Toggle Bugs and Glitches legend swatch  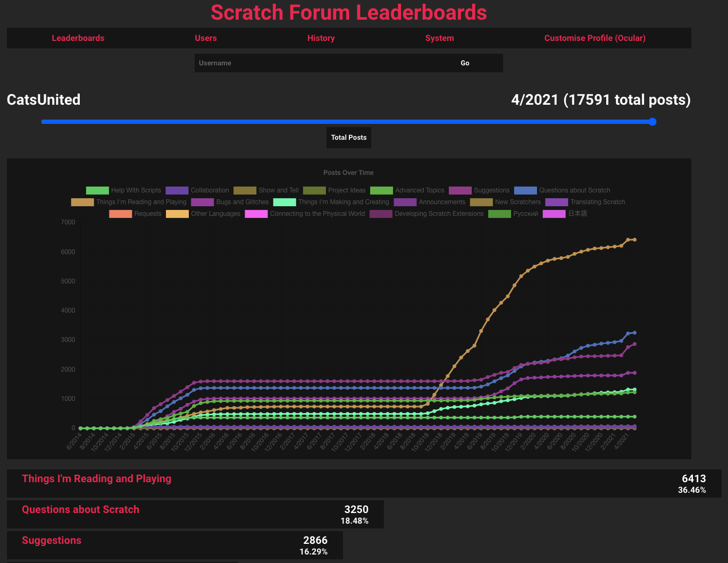click(203, 202)
